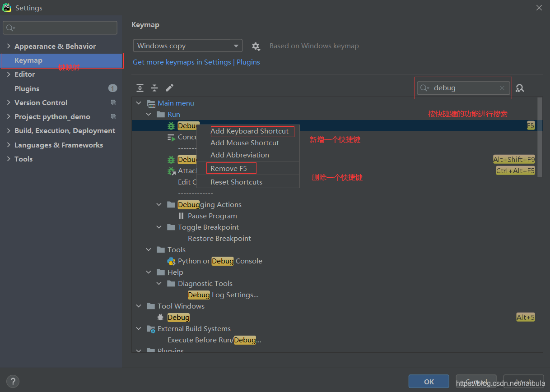Click the Alt+5 shortcut label

pyautogui.click(x=526, y=318)
